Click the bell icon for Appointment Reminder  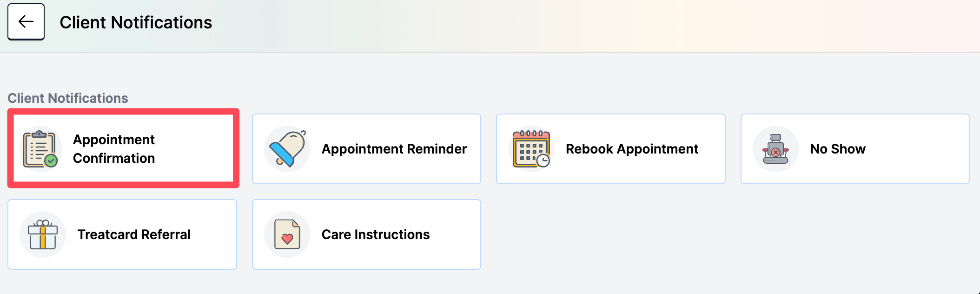tap(287, 149)
